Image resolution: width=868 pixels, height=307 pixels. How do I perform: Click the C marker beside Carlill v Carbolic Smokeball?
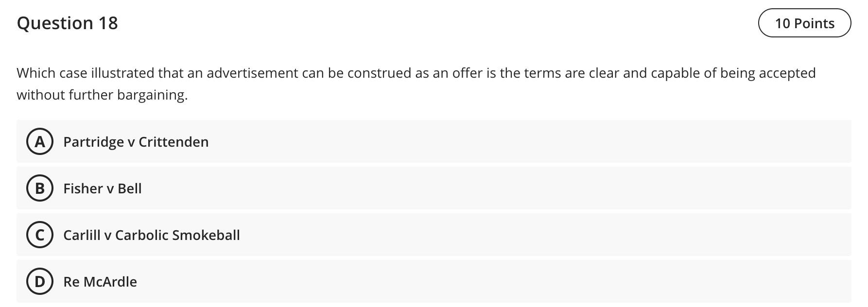tap(40, 235)
